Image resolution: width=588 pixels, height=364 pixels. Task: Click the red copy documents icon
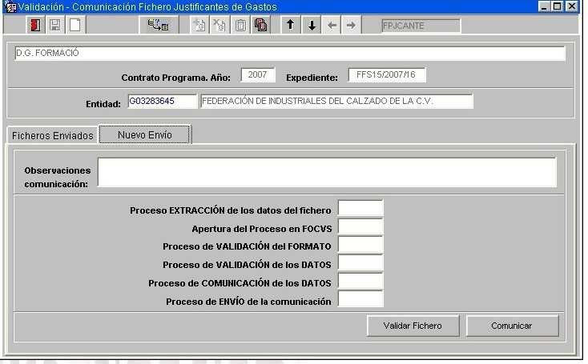(x=261, y=26)
